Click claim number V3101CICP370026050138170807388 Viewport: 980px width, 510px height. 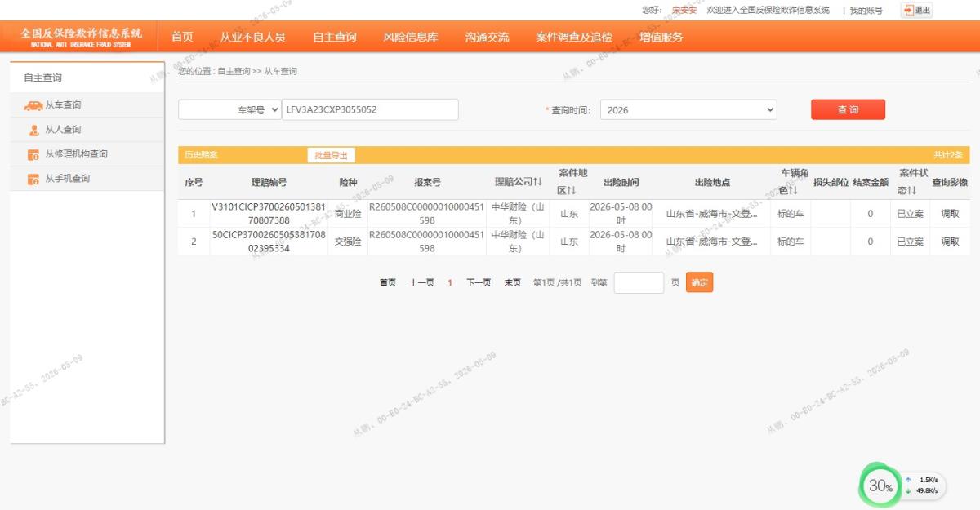point(269,214)
